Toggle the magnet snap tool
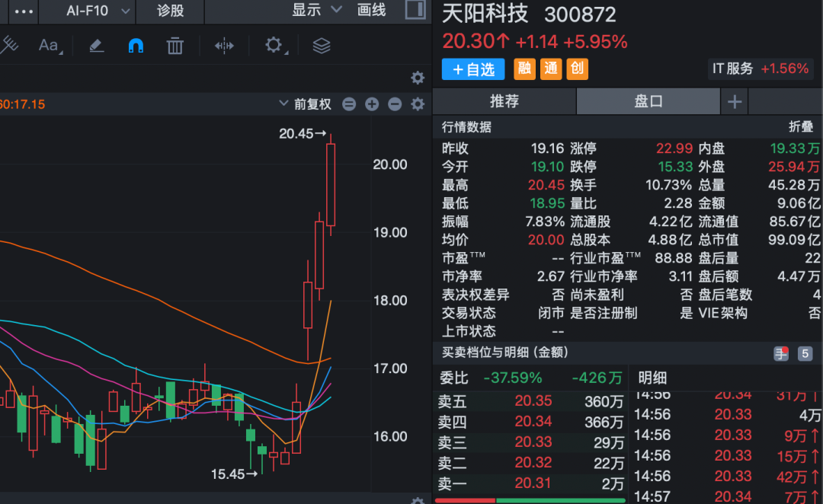The image size is (823, 504). pyautogui.click(x=136, y=46)
